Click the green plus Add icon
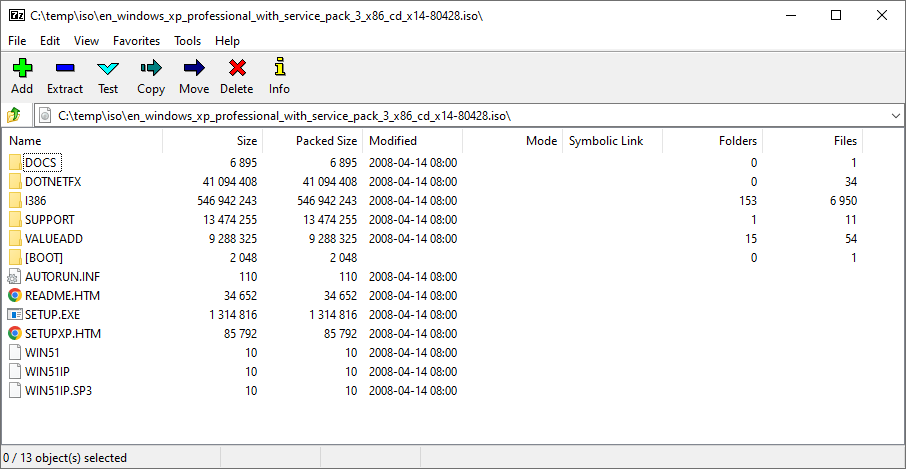906x469 pixels. pos(22,68)
